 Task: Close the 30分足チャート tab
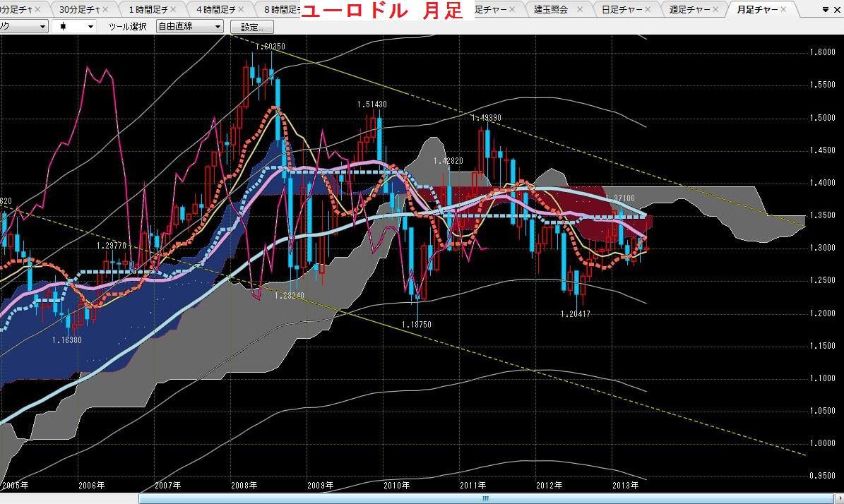105,9
